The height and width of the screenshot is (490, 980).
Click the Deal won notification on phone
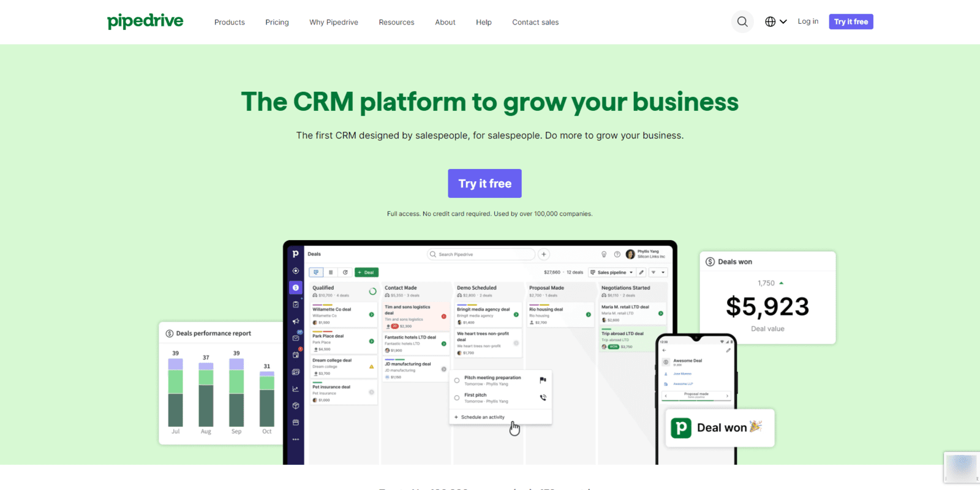[720, 428]
